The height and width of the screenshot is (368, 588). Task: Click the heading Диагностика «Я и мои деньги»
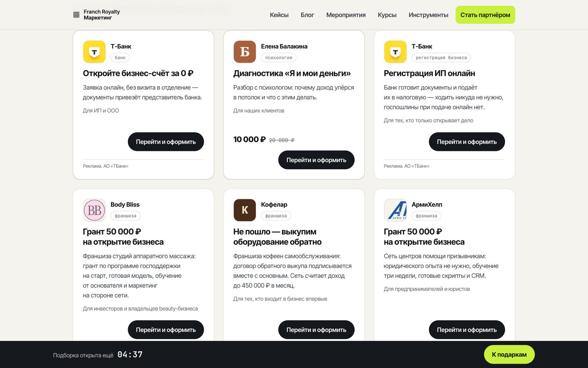tap(292, 73)
